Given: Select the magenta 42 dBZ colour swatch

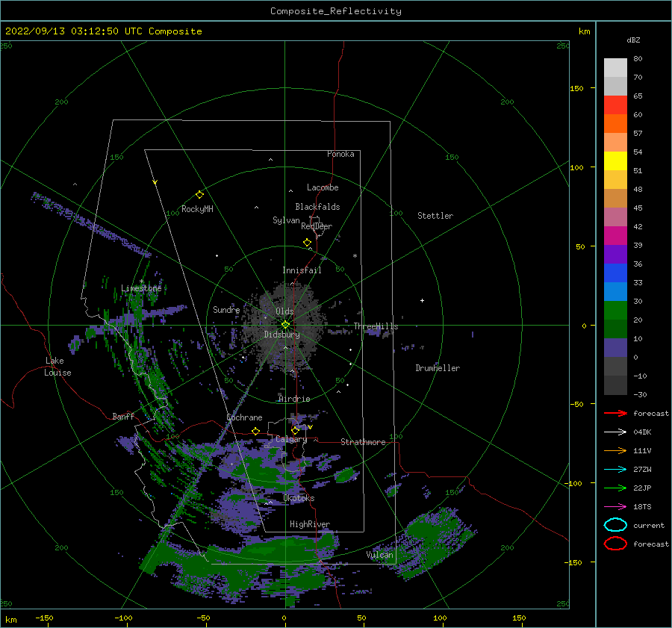Looking at the screenshot, I should coord(615,236).
